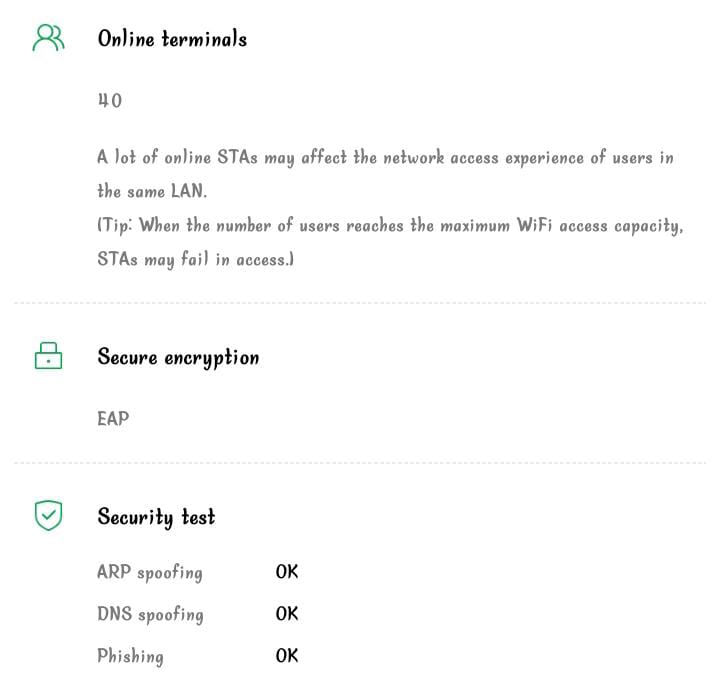The image size is (720, 685).
Task: Click the text line 'the same LAN.'
Action: [x=152, y=191]
